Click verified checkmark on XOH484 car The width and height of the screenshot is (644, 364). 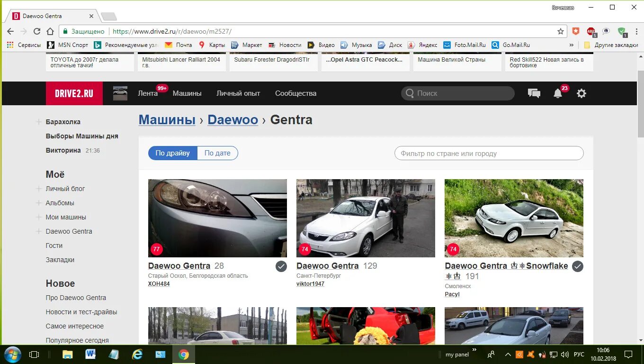coord(281,266)
